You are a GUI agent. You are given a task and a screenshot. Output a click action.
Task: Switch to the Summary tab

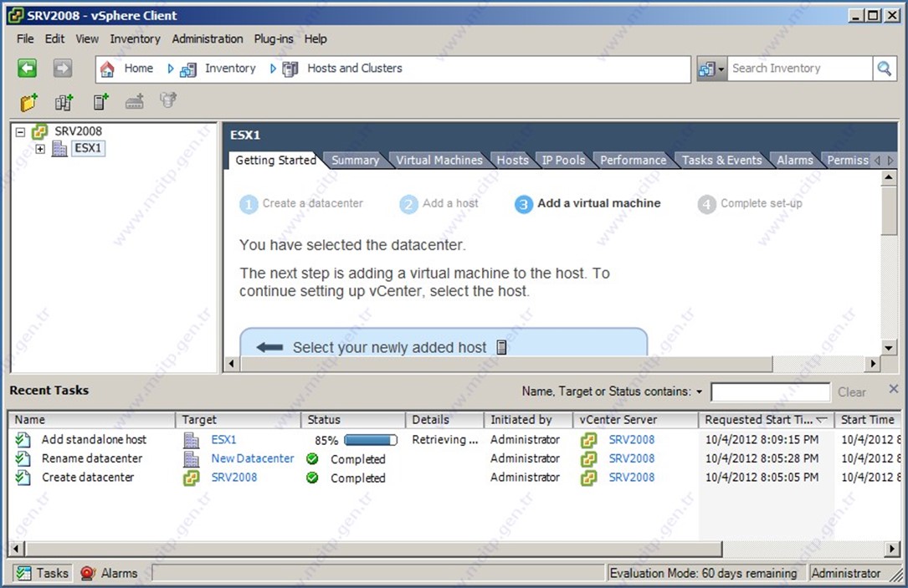coord(355,161)
